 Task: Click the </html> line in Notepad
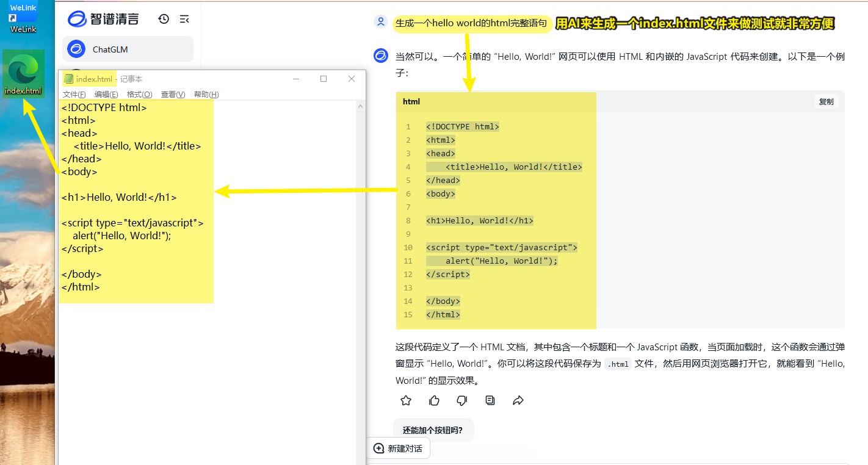(x=81, y=287)
